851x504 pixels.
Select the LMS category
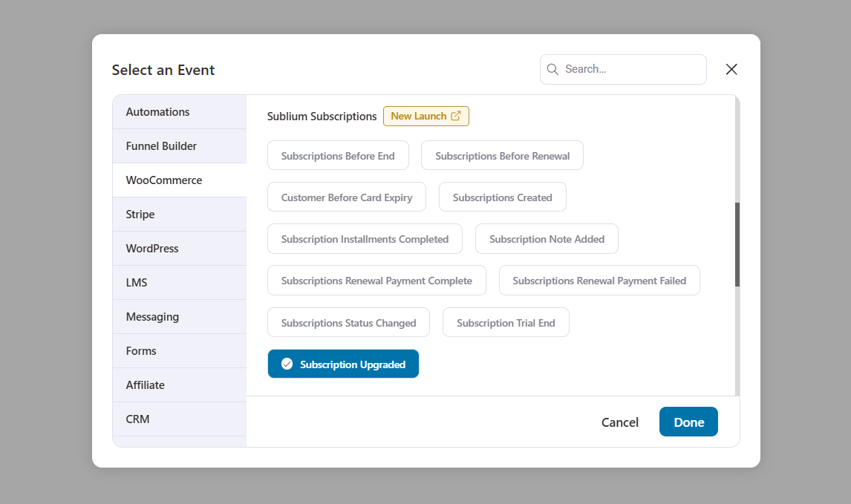(180, 283)
